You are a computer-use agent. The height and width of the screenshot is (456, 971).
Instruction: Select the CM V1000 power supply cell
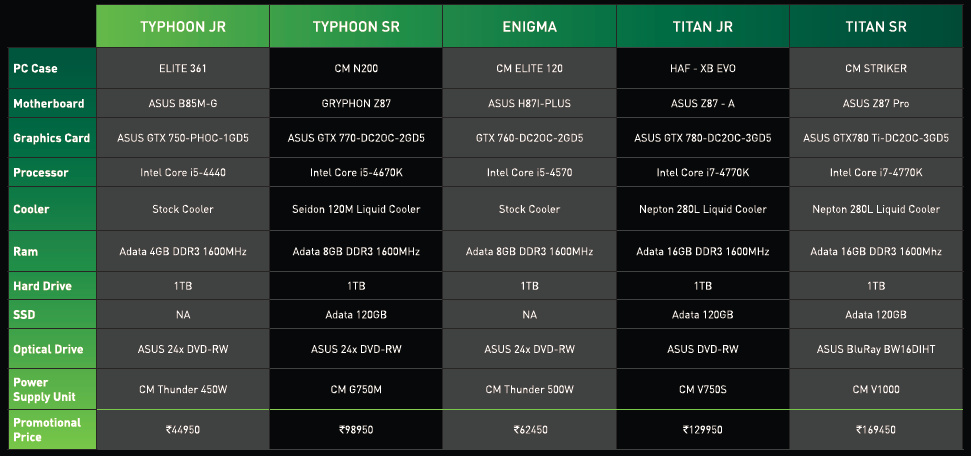tap(876, 389)
